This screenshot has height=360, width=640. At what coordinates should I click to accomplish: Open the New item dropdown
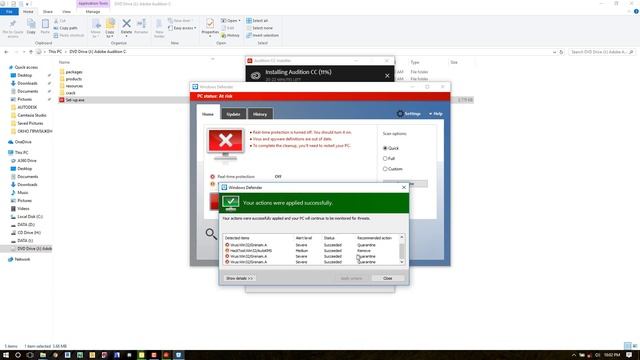point(181,20)
